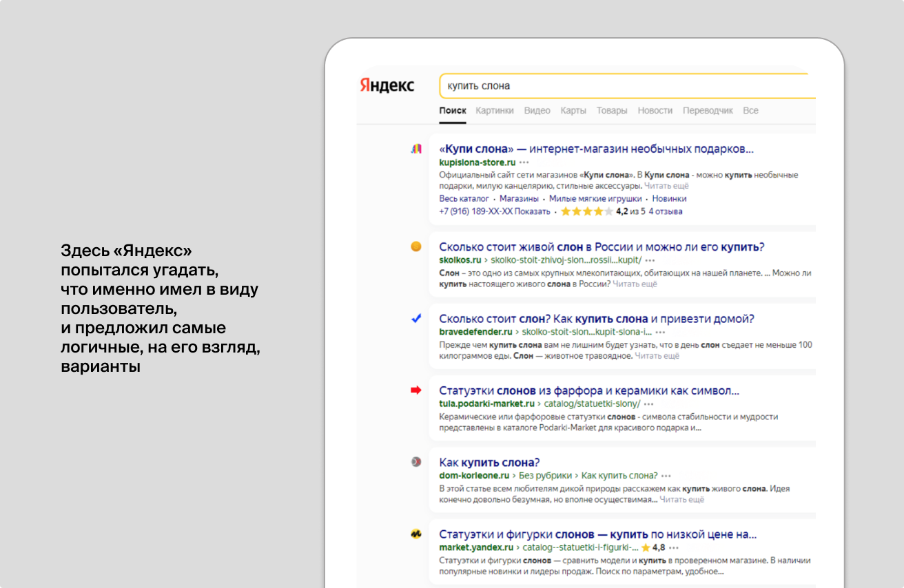Open three-dot menu next to tula.podarki-market.ru address
This screenshot has width=904, height=588.
(x=648, y=403)
